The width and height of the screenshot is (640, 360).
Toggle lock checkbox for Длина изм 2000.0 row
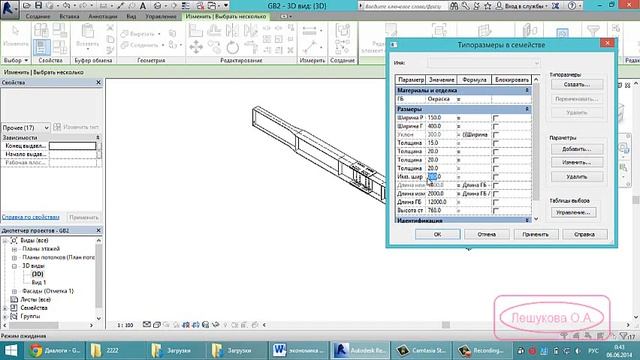pyautogui.click(x=496, y=194)
